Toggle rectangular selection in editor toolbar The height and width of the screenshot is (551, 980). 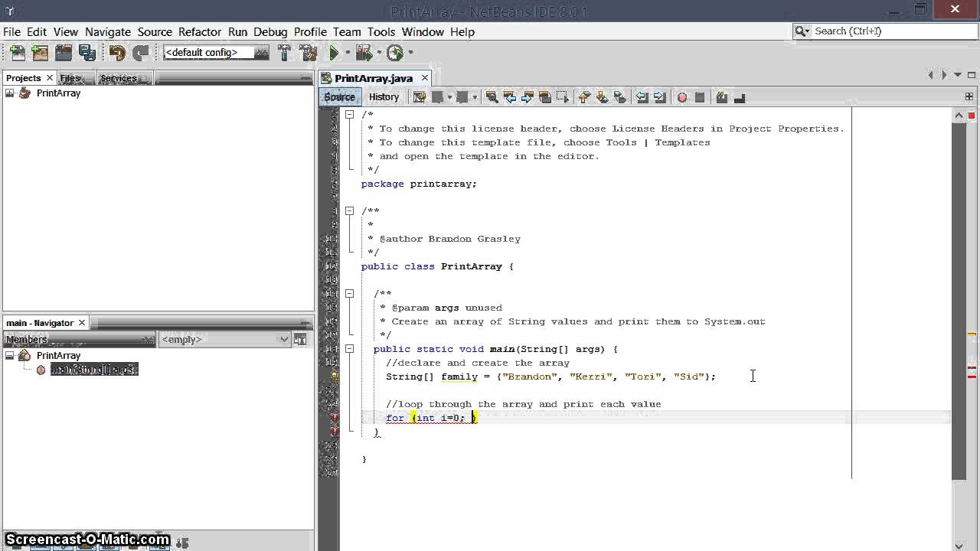pyautogui.click(x=563, y=97)
